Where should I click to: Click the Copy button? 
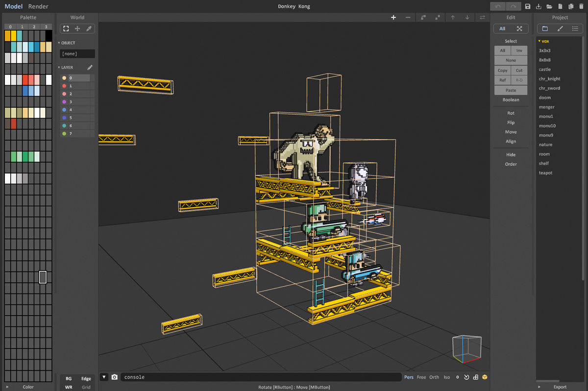pyautogui.click(x=502, y=71)
